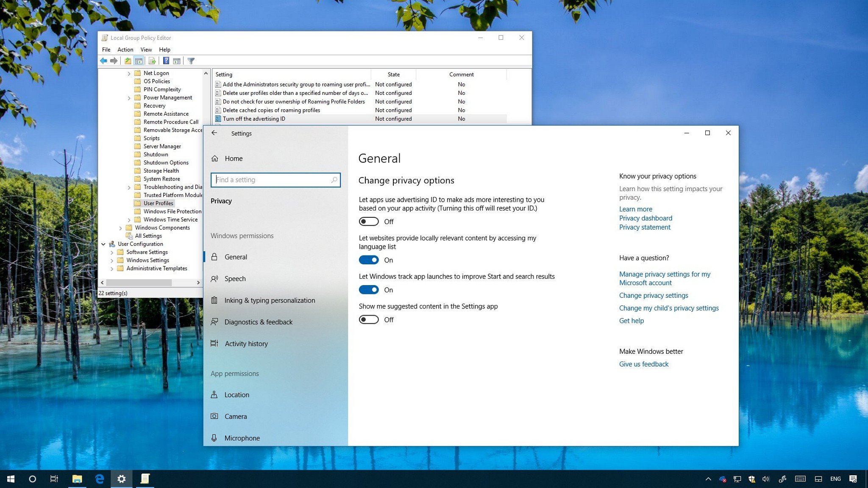Go back using the Settings back arrow
Image resolution: width=868 pixels, height=488 pixels.
(x=214, y=133)
